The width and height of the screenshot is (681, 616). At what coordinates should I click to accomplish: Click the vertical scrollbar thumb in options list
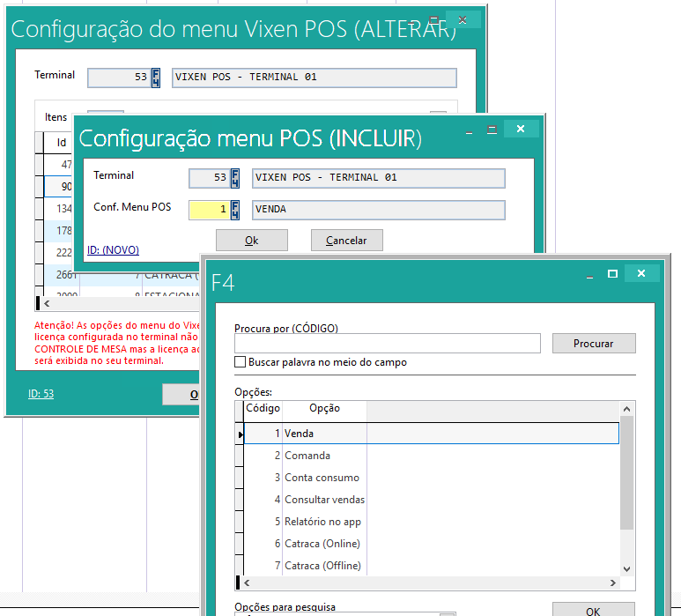(x=626, y=472)
